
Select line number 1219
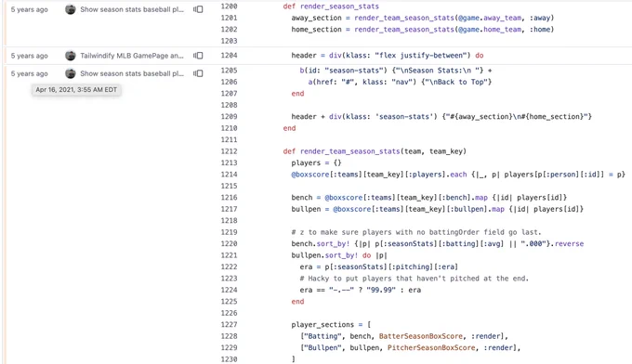click(x=229, y=232)
